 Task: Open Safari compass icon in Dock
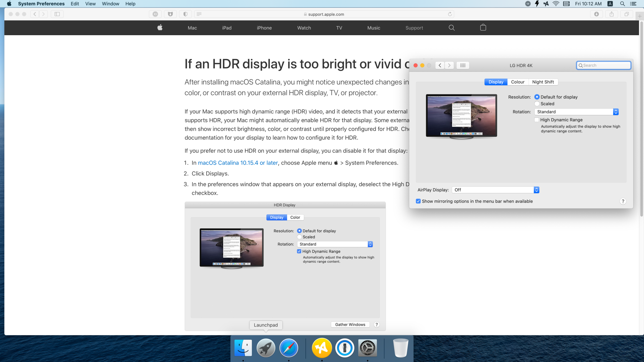pos(289,348)
